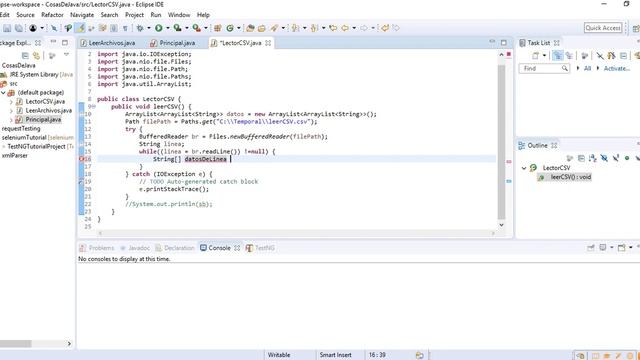Click the Next Annotation toolbar icon
The width and height of the screenshot is (640, 360).
coord(295,28)
